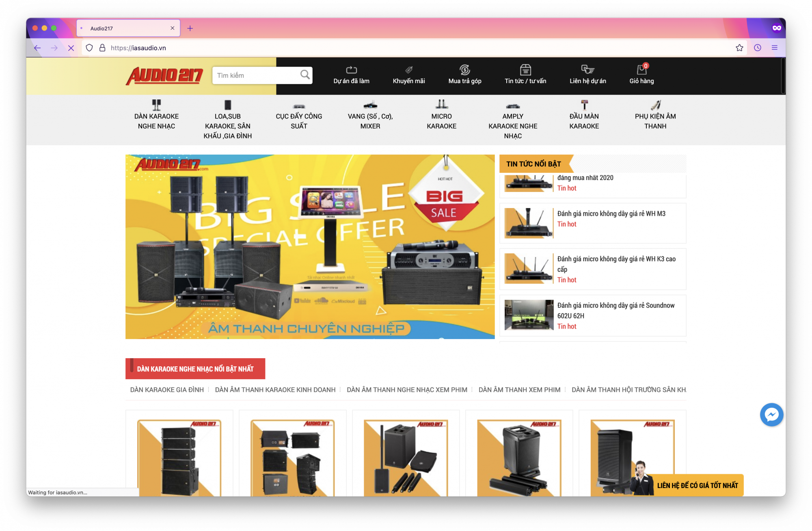This screenshot has height=531, width=812.
Task: Click the search magnifier icon
Action: pyautogui.click(x=304, y=75)
